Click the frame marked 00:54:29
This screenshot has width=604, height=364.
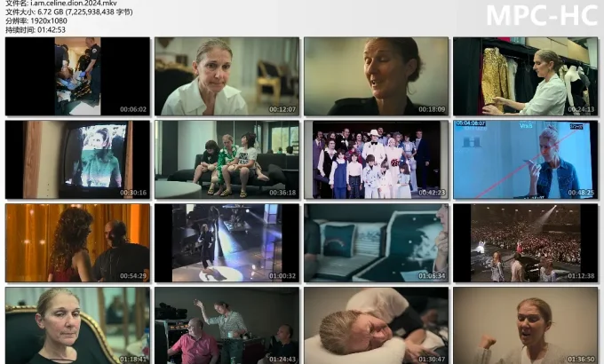78,243
